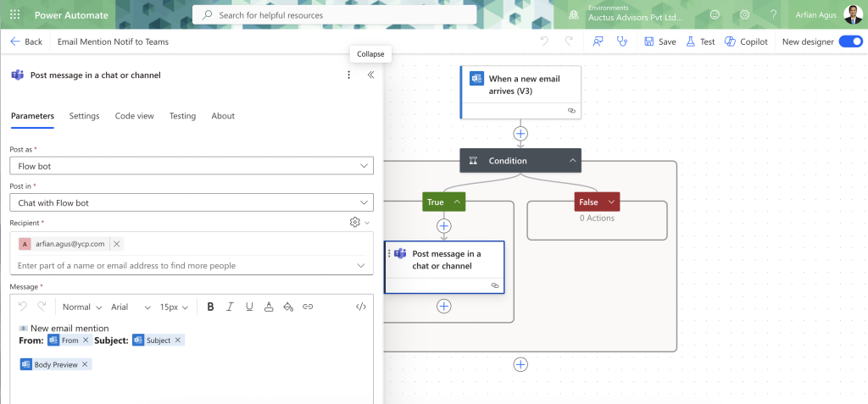This screenshot has height=404, width=868.
Task: Click the Search for helpful resources box
Action: [x=334, y=15]
